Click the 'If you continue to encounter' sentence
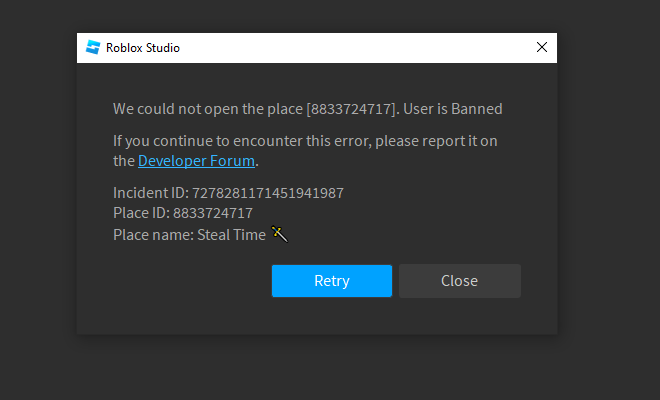The height and width of the screenshot is (400, 660). coord(305,151)
